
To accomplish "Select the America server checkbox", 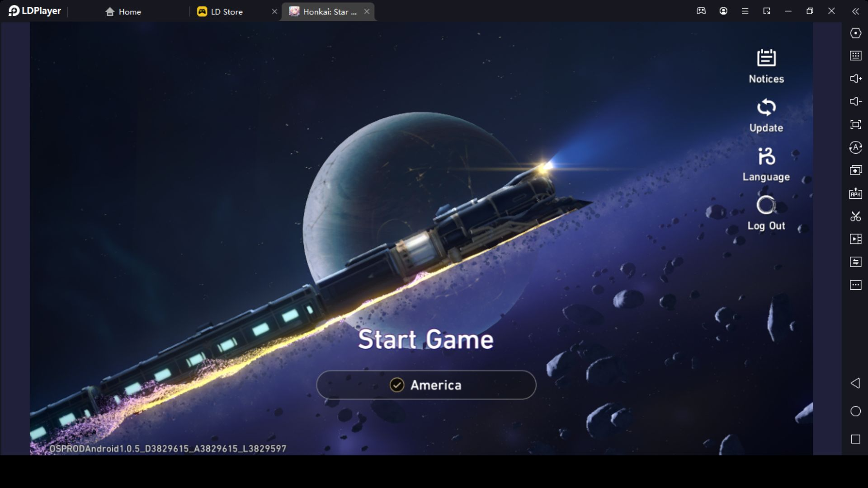I will (396, 385).
